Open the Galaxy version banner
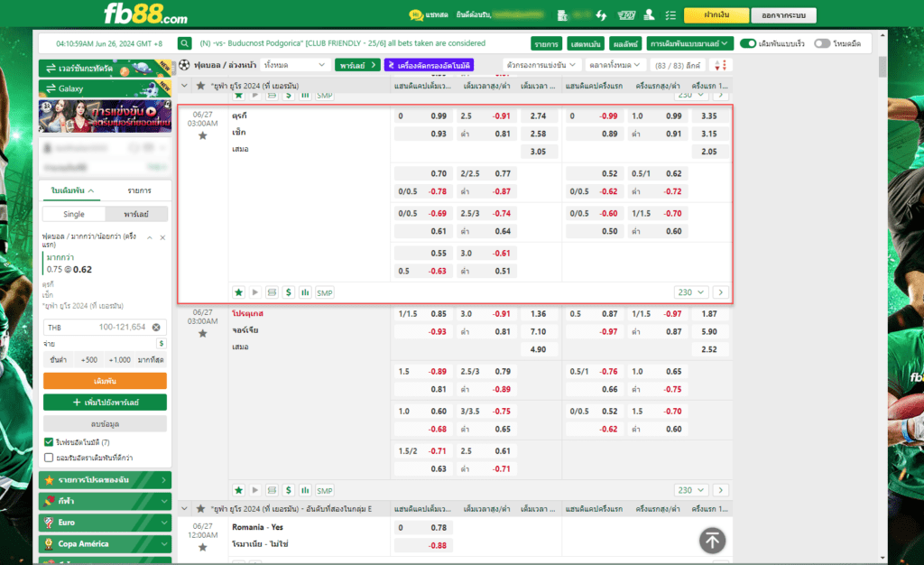 105,88
